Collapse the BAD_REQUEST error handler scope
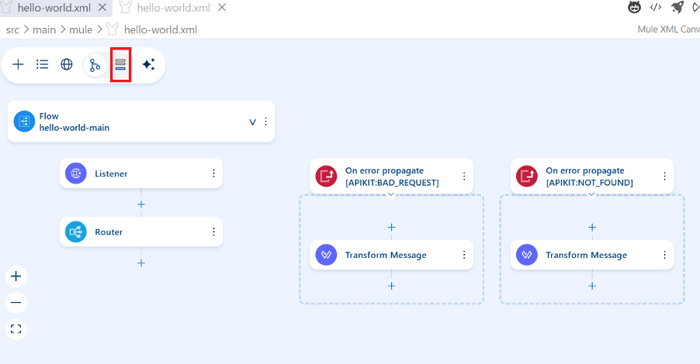Image resolution: width=700 pixels, height=364 pixels. click(x=391, y=194)
